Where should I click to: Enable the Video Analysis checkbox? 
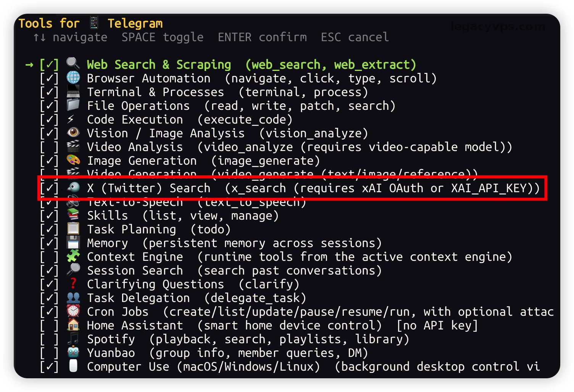click(x=49, y=147)
